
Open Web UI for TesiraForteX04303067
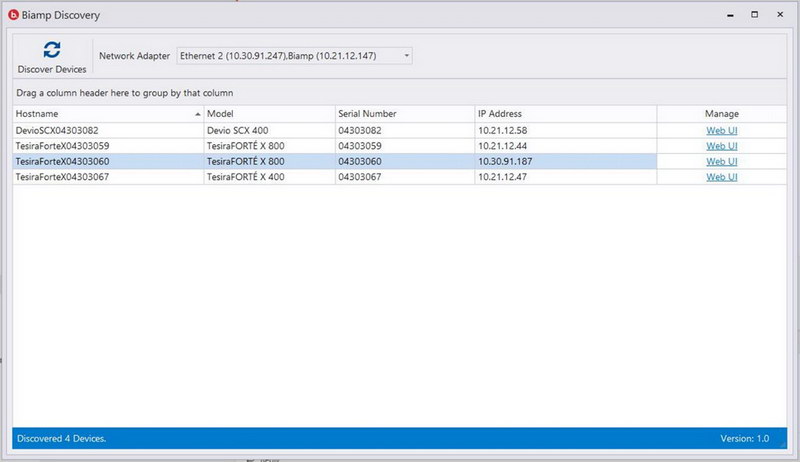pyautogui.click(x=721, y=177)
